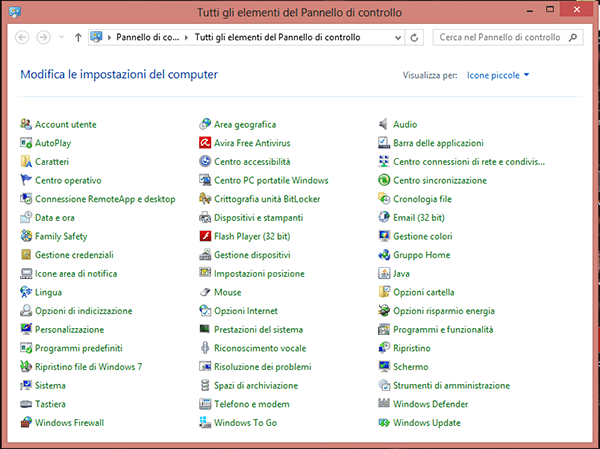The image size is (600, 449).
Task: Open Opzioni di indicizzazione link
Action: tap(83, 310)
